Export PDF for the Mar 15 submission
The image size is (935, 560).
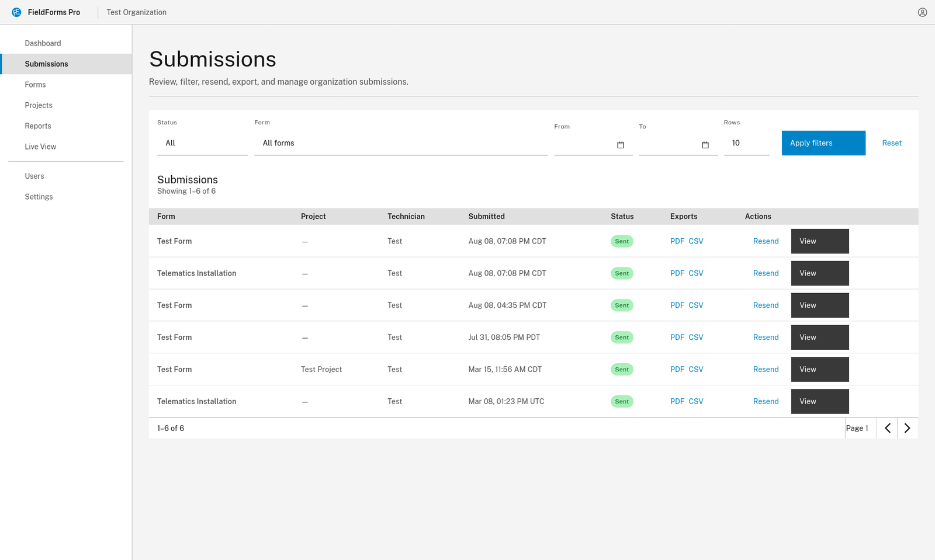pyautogui.click(x=677, y=370)
